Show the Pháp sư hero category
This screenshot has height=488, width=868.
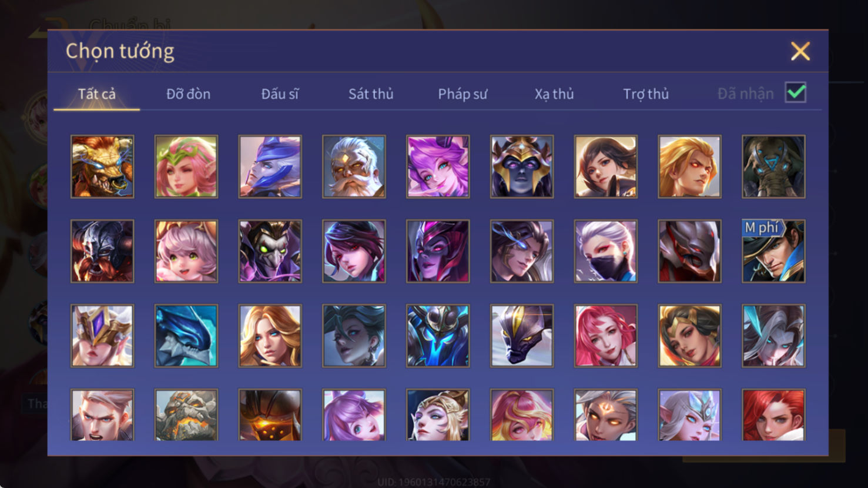click(x=463, y=94)
